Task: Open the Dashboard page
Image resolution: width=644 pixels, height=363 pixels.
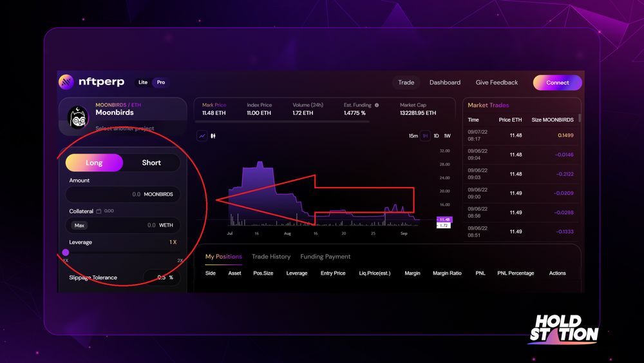Action: (x=445, y=83)
